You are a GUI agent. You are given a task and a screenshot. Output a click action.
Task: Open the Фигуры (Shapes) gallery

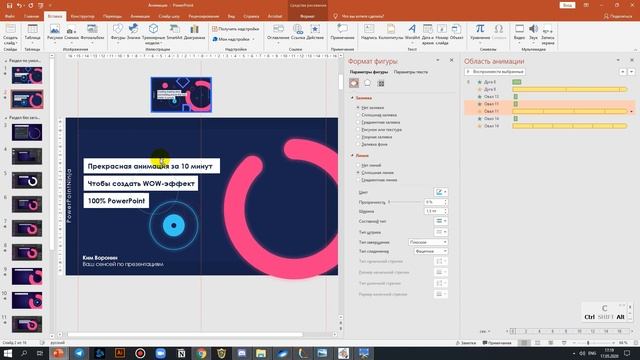118,33
